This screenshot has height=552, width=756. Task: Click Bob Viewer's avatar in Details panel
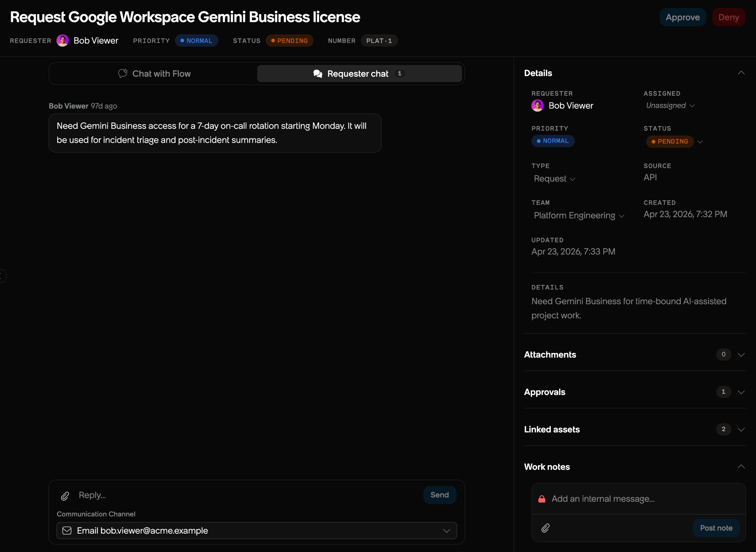538,105
